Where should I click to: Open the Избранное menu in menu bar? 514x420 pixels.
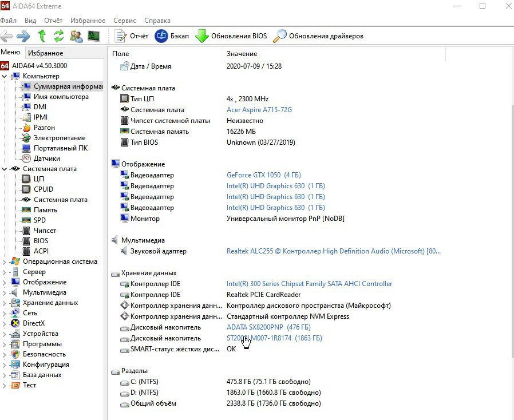pyautogui.click(x=88, y=20)
